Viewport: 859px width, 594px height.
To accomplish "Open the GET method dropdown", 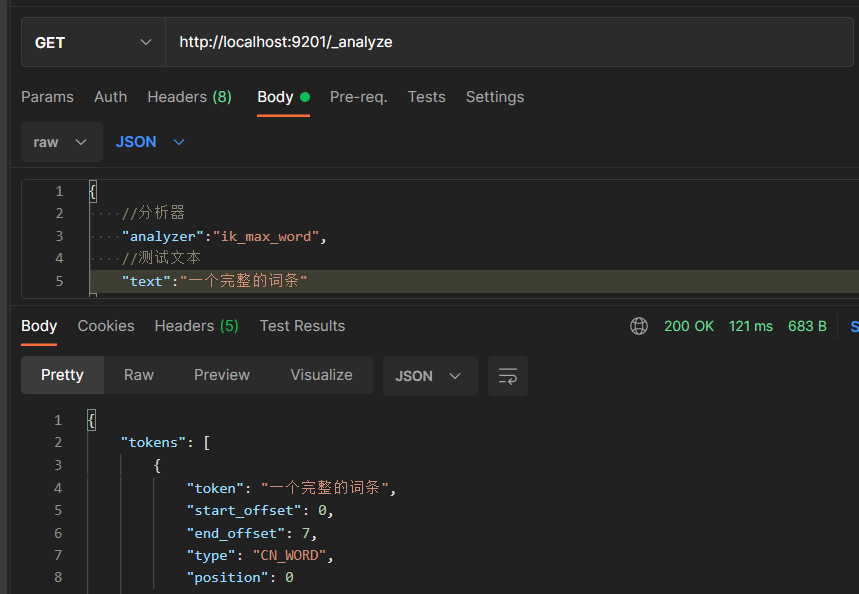I will 93,42.
